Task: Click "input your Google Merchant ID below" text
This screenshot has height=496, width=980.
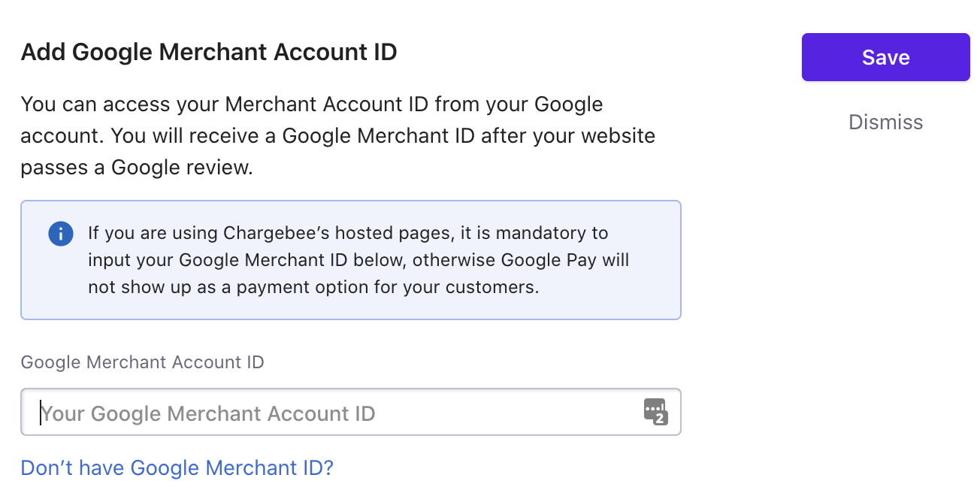Action: (247, 260)
